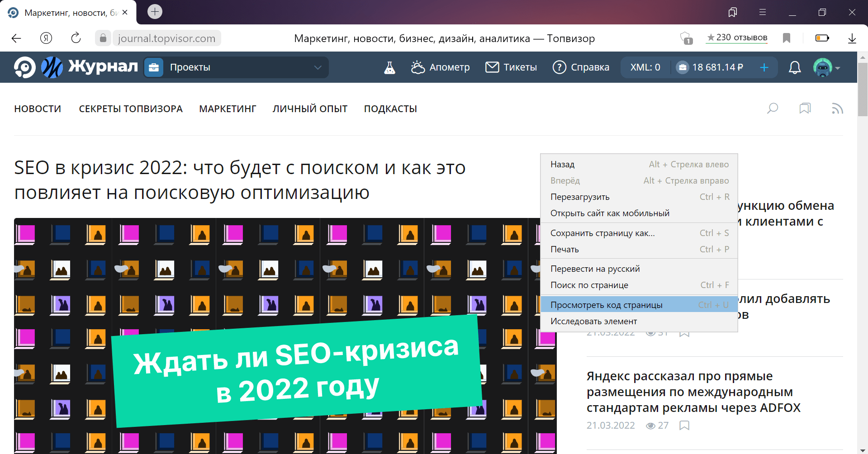
Task: Select Назад in context menu
Action: pos(639,164)
